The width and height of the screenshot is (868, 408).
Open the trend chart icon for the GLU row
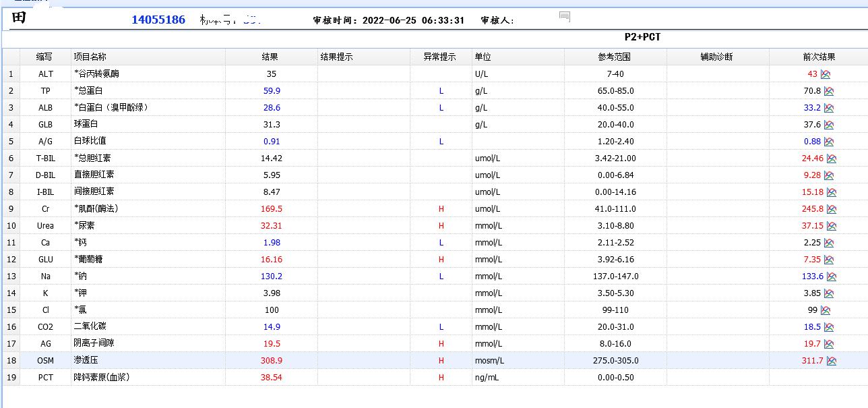(x=829, y=260)
